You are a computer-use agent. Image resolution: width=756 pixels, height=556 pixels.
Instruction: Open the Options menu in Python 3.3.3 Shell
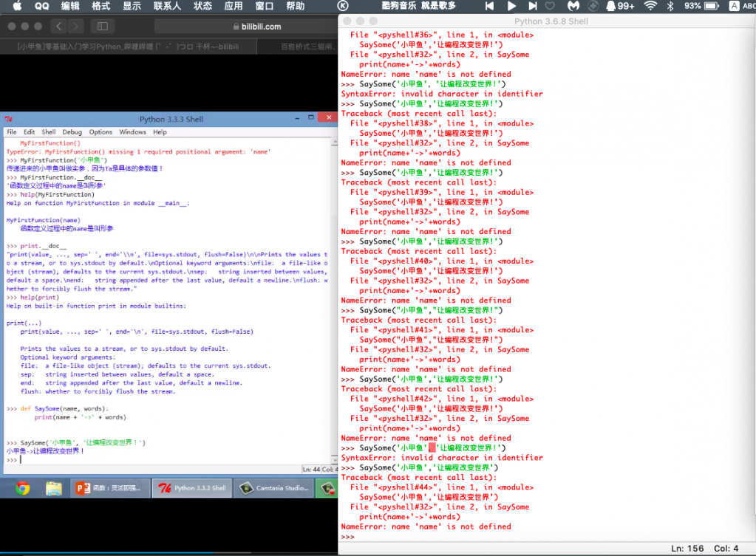tap(101, 132)
